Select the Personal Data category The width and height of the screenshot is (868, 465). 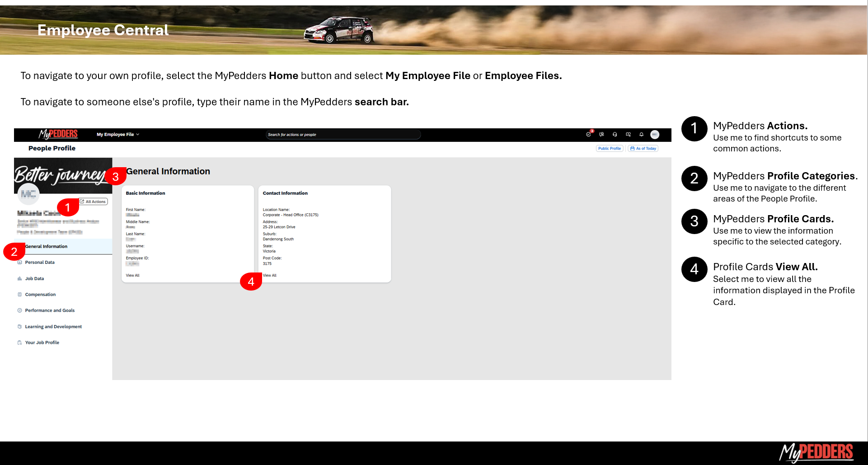click(x=40, y=263)
